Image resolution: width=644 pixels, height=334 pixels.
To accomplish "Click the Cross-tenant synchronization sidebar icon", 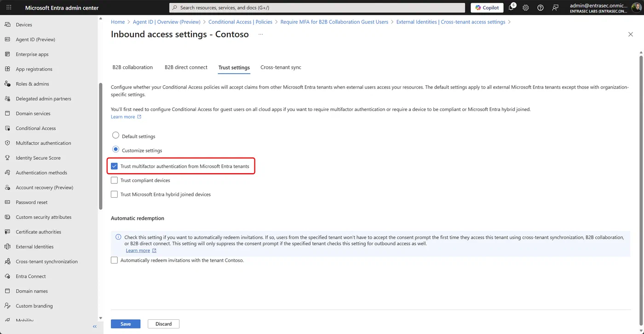I will (7, 261).
